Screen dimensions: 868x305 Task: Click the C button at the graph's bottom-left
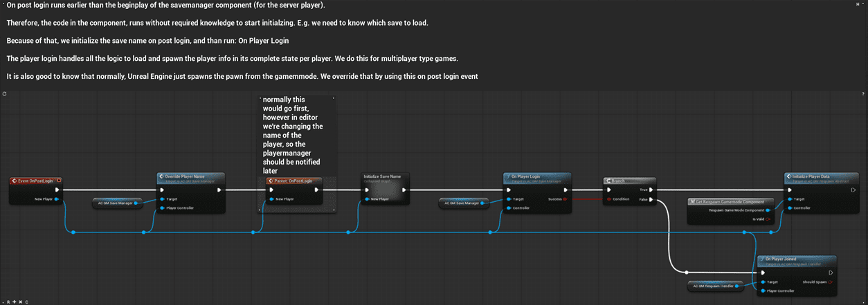(x=26, y=302)
